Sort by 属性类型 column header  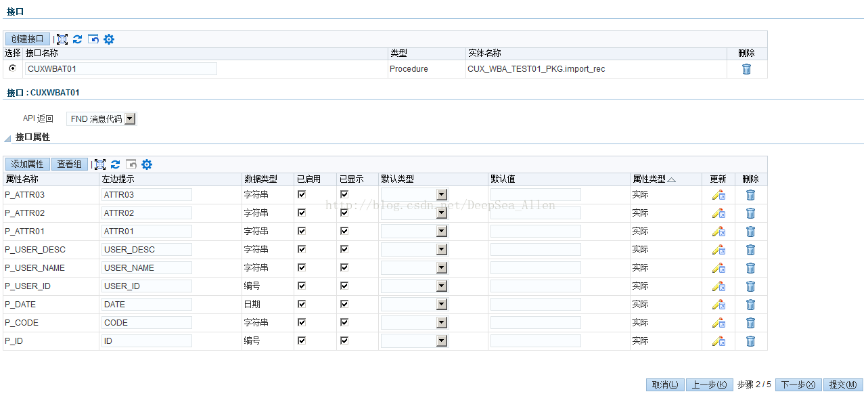pyautogui.click(x=654, y=179)
